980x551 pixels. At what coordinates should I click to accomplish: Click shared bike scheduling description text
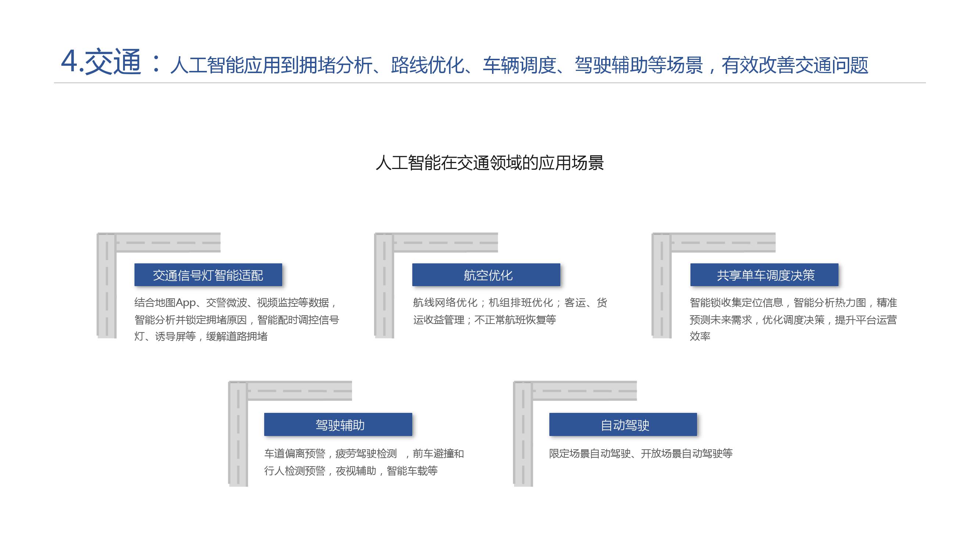pyautogui.click(x=793, y=320)
